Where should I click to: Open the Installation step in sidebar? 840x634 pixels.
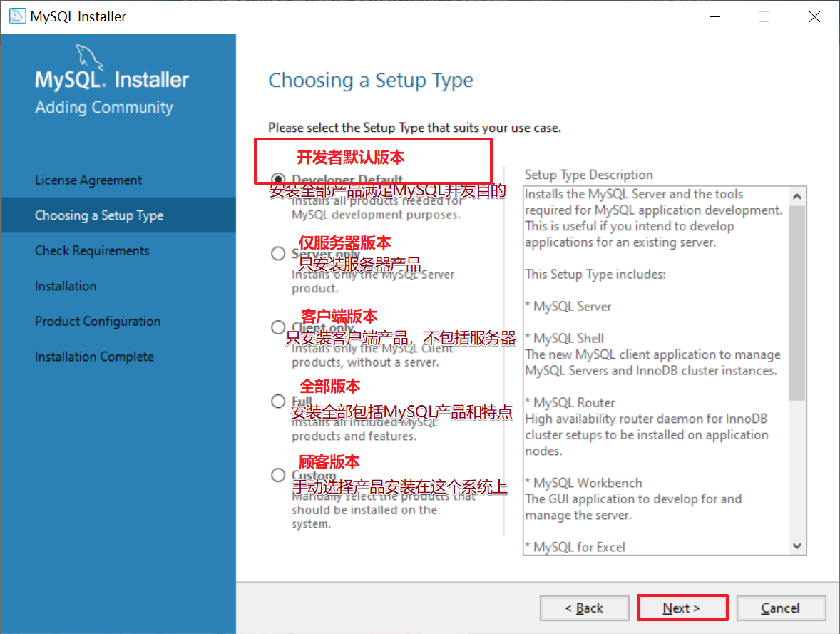point(66,286)
